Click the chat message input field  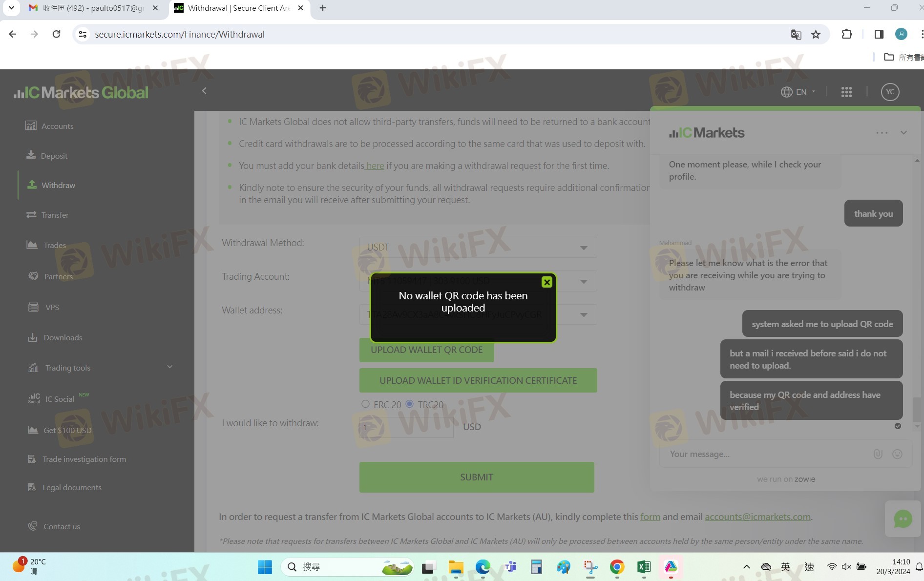[x=767, y=454]
